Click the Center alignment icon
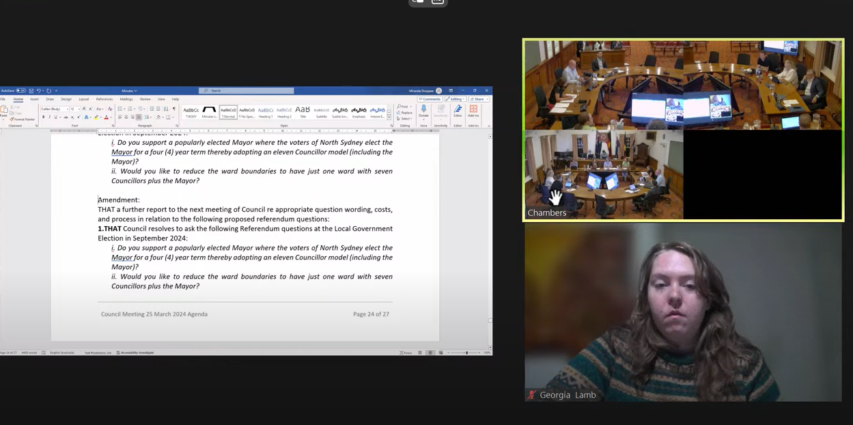The height and width of the screenshot is (425, 853). (126, 118)
